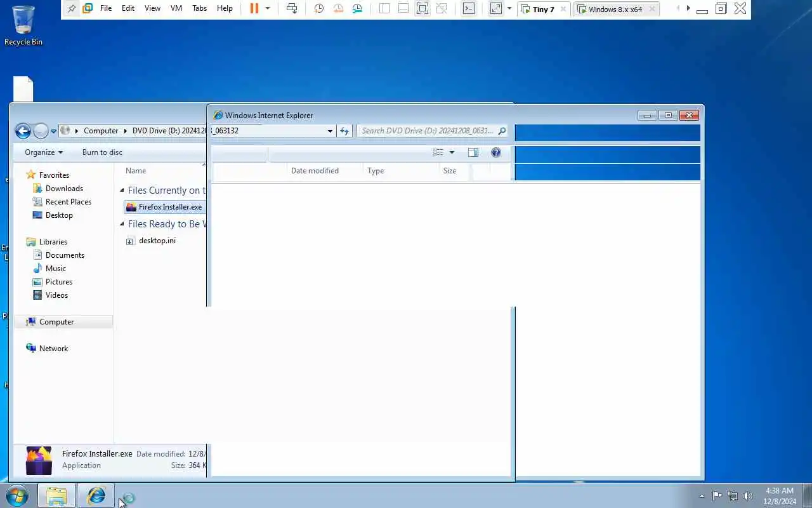Select Firefox Installer.exe in the file list
The height and width of the screenshot is (508, 812).
(164, 207)
